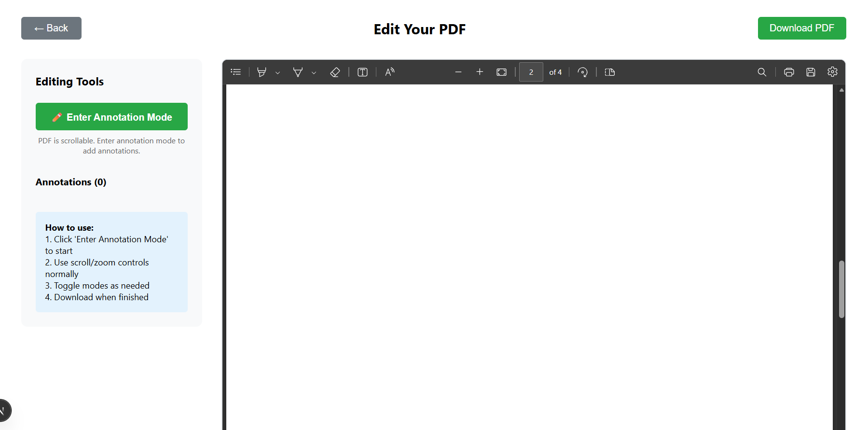Start the Read Aloud feature
This screenshot has width=868, height=430.
tap(389, 72)
